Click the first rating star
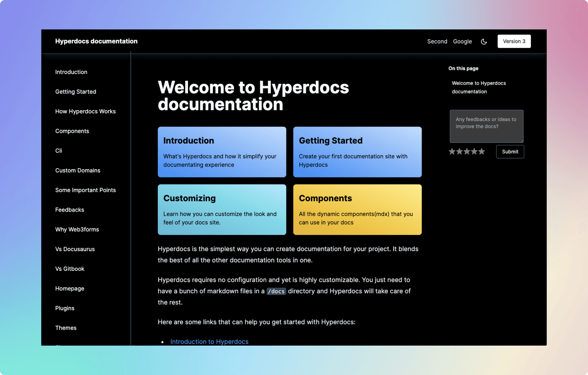Screen dimensions: 588x375 [x=452, y=151]
